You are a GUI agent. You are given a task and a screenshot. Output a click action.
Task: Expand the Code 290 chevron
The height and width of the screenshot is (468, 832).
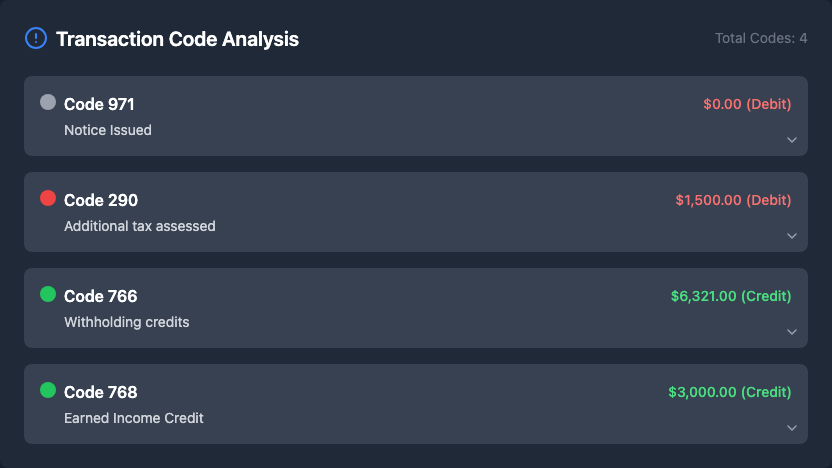click(x=792, y=236)
